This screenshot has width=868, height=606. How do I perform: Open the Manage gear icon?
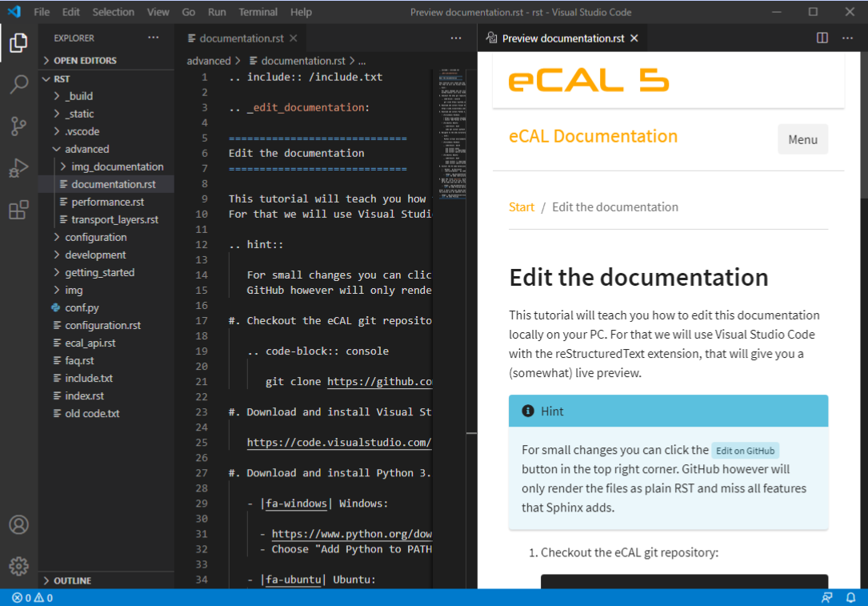19,565
